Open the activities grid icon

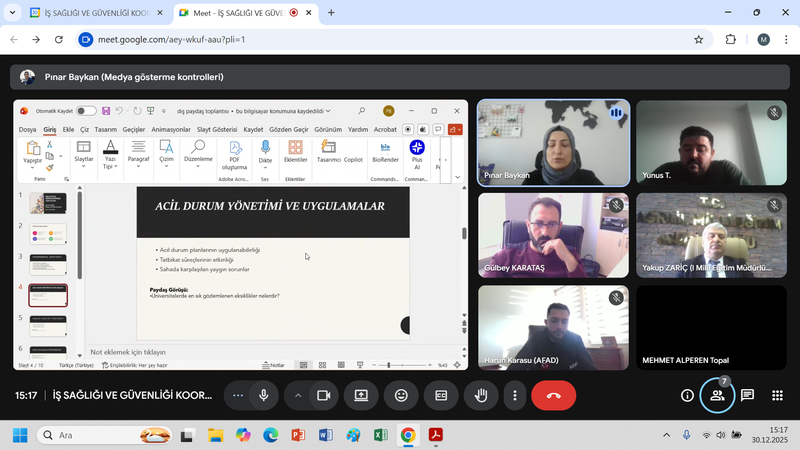[776, 395]
